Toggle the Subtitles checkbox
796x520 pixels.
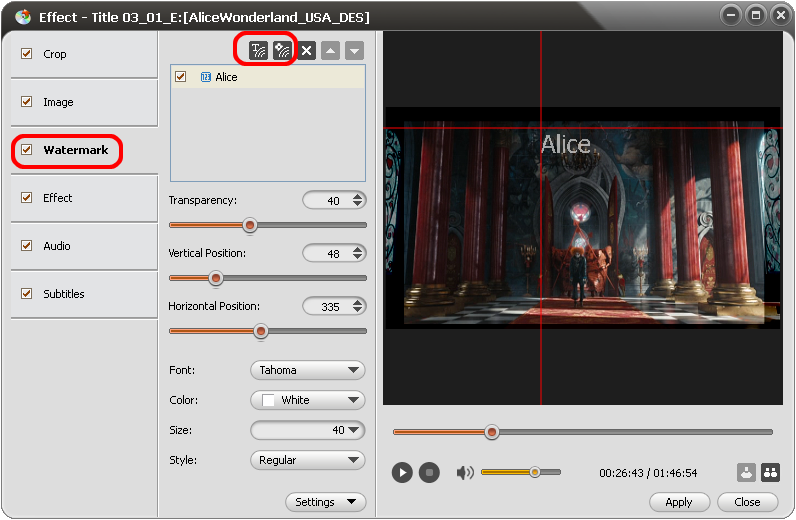click(26, 294)
